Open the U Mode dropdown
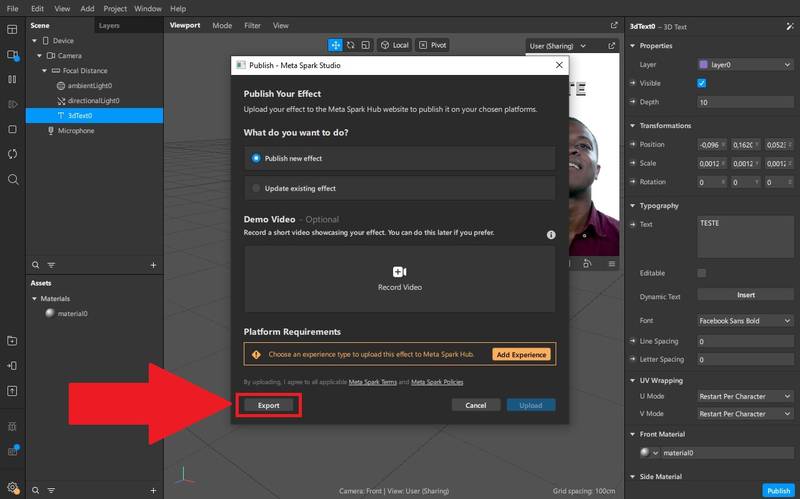The height and width of the screenshot is (499, 800). 745,396
